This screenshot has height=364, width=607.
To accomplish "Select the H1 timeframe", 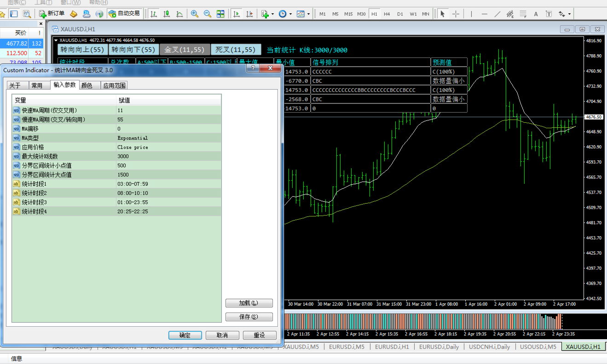I will click(374, 14).
